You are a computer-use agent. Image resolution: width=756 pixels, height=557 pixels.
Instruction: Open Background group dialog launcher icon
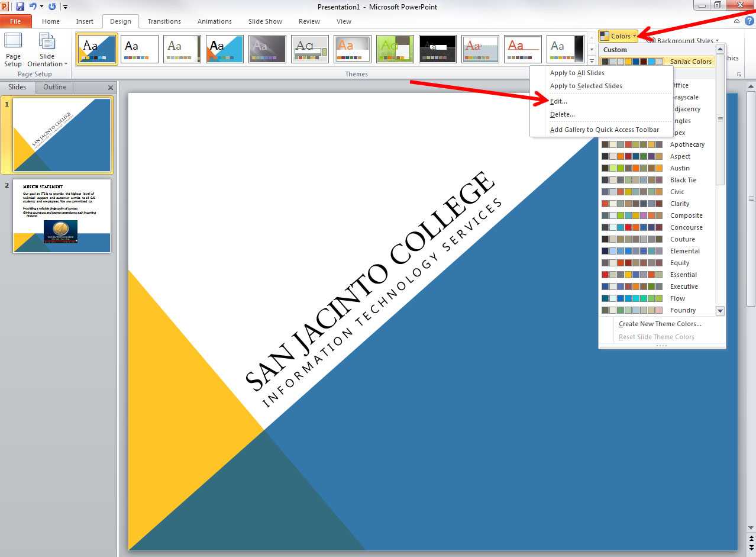tap(739, 75)
